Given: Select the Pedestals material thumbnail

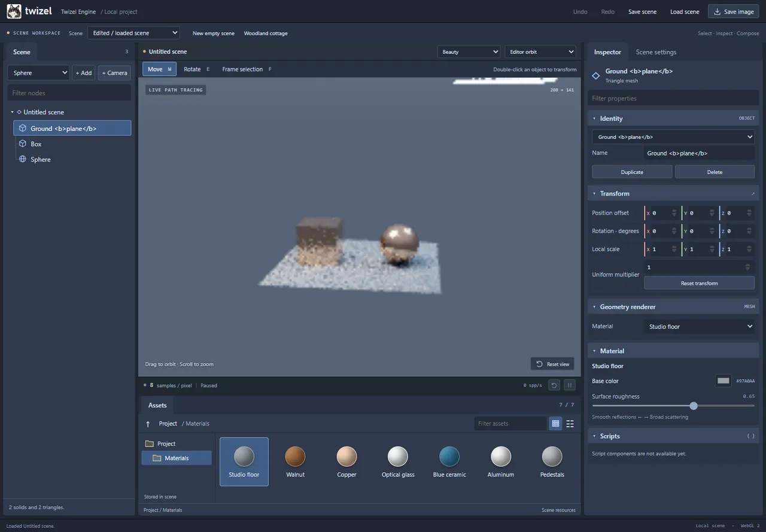Looking at the screenshot, I should coord(552,461).
